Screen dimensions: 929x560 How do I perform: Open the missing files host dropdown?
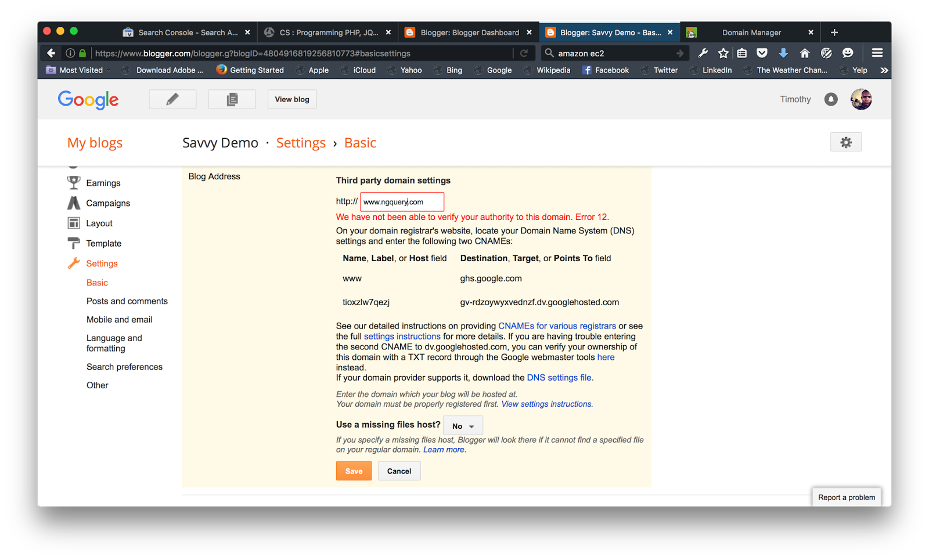click(463, 425)
